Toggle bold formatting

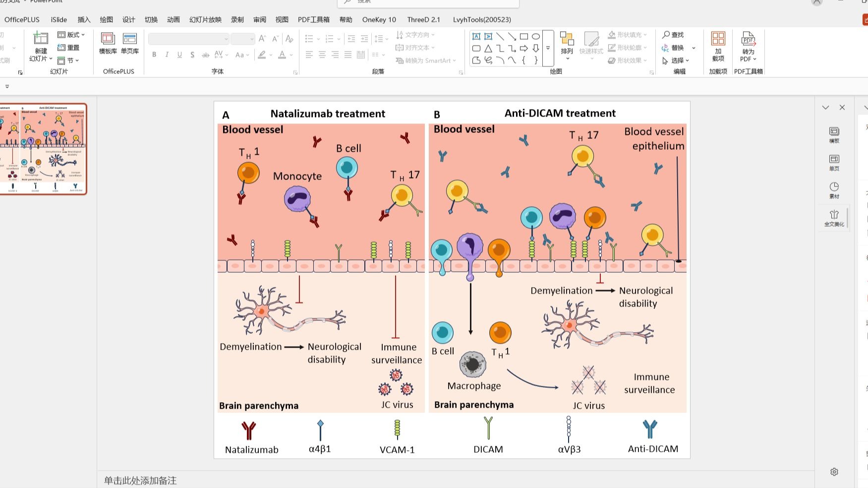click(154, 55)
